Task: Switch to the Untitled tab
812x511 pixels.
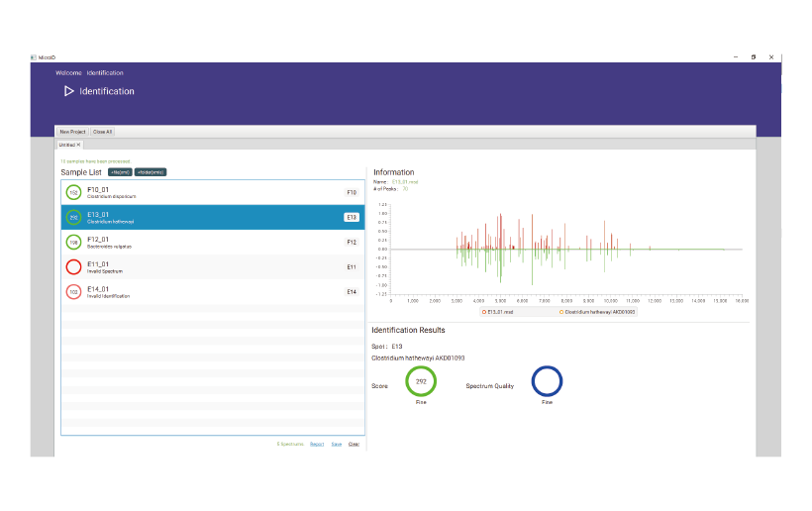Action: [x=67, y=145]
